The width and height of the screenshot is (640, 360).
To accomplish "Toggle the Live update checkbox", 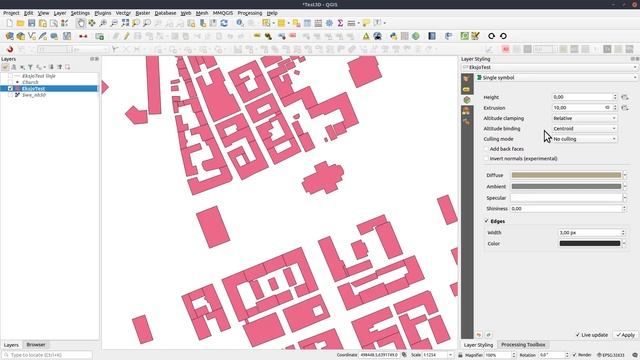I will pyautogui.click(x=578, y=335).
